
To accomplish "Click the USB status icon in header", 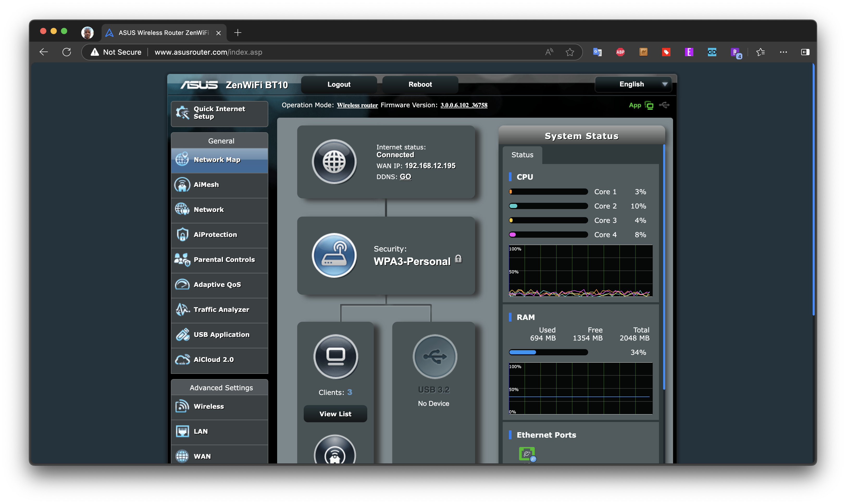I will [664, 105].
